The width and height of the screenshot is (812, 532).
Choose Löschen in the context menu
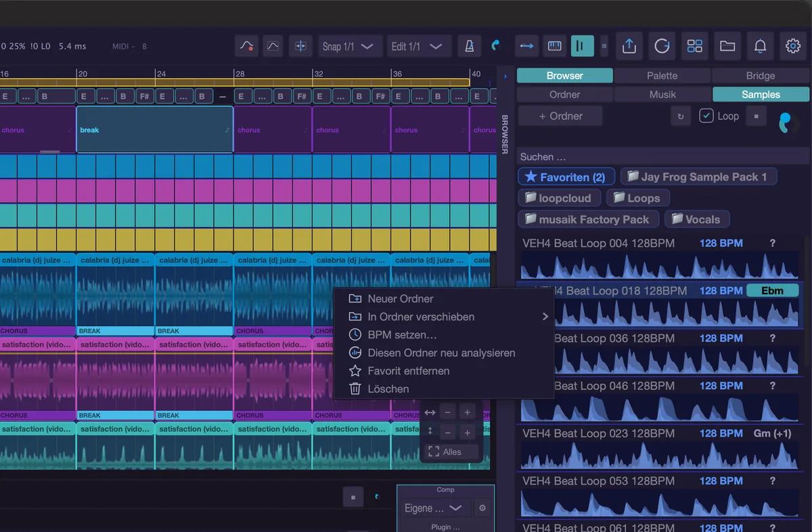click(x=444, y=389)
